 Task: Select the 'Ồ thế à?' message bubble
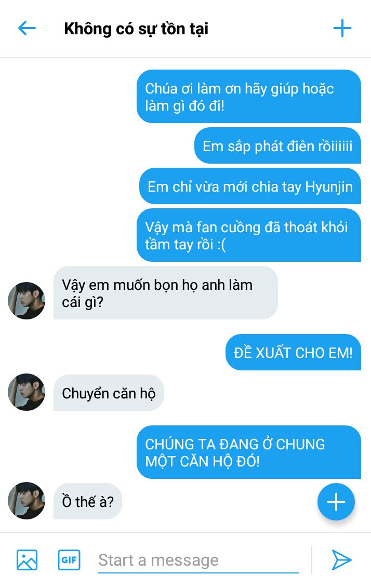click(x=88, y=501)
